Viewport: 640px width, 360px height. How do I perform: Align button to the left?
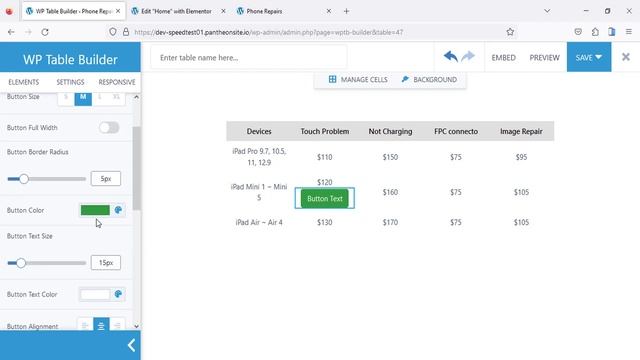(x=84, y=325)
